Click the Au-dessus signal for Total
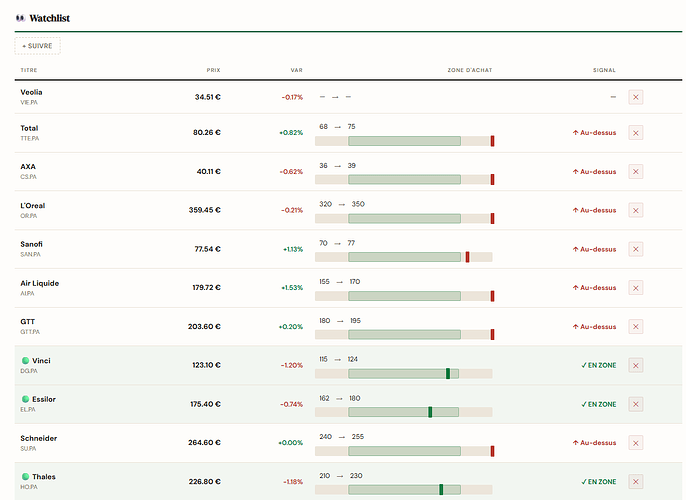 (594, 133)
